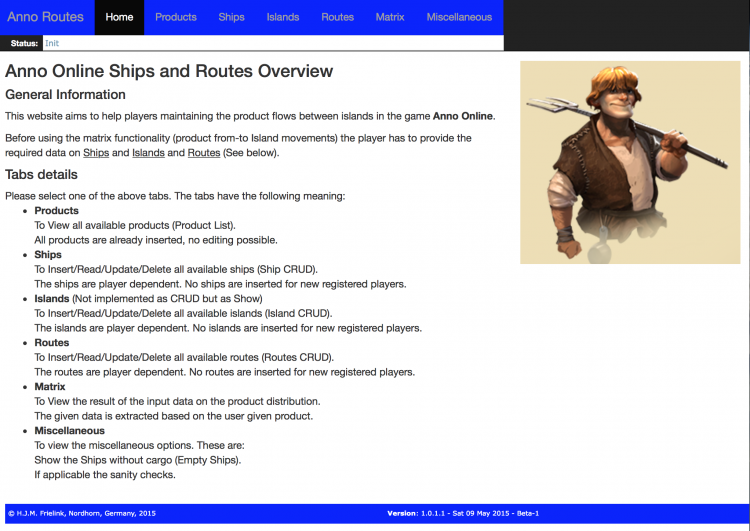This screenshot has height=531, width=750.
Task: Click 'To View the result of the input data' line
Action: [177, 401]
